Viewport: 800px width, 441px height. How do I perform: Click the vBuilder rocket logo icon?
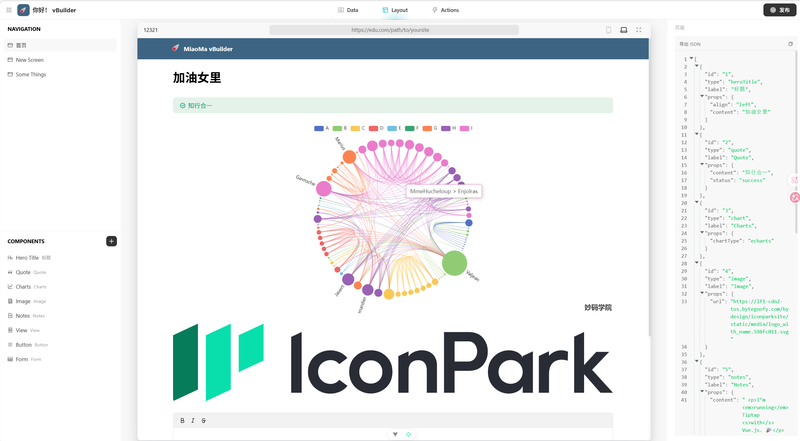point(23,10)
